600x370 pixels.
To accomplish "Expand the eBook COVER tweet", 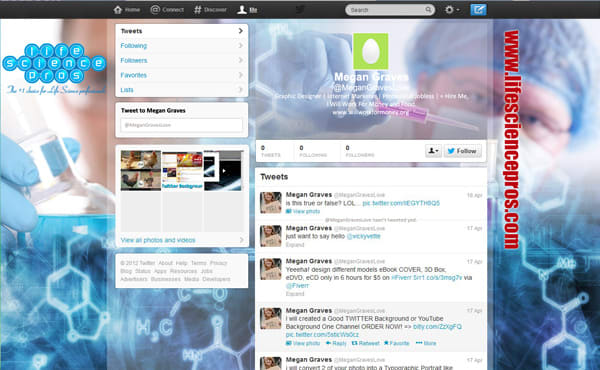I will (295, 294).
